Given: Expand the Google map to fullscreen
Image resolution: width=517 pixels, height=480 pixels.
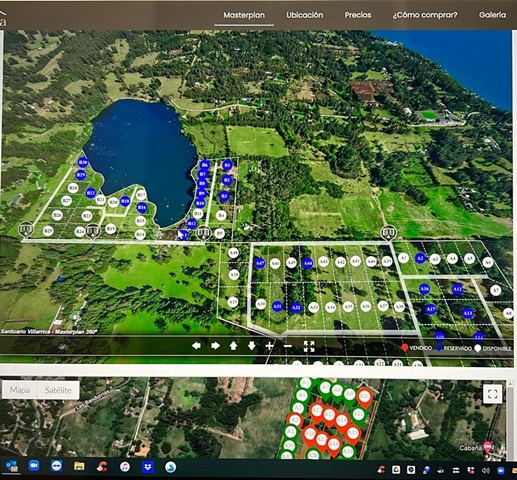Looking at the screenshot, I should pyautogui.click(x=492, y=394).
